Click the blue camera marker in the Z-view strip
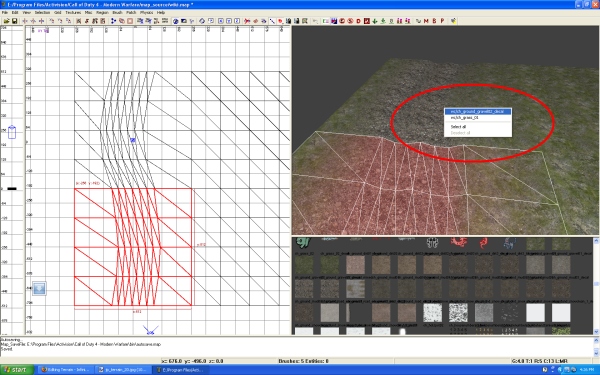Image resolution: width=600 pixels, height=375 pixels. pos(12,132)
